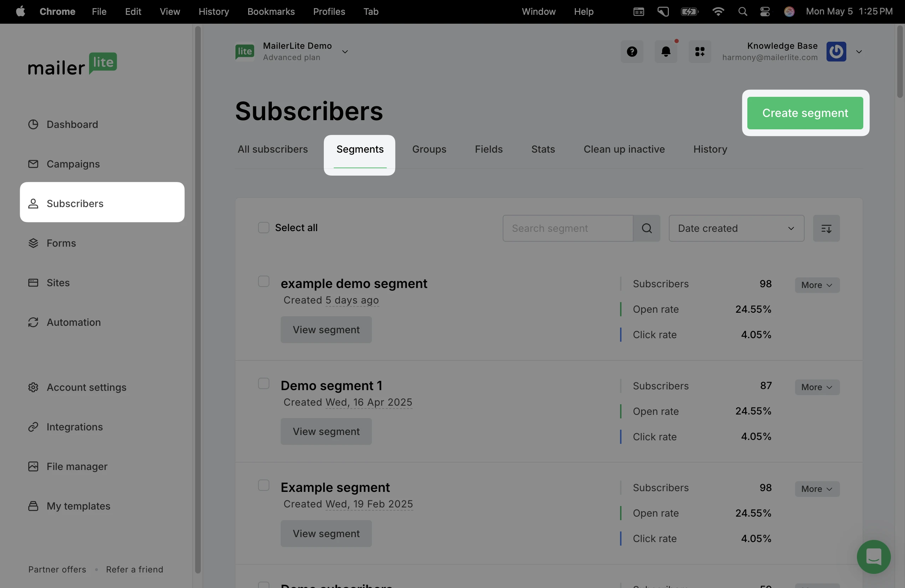The image size is (905, 588).
Task: Click the Create segment button
Action: [x=805, y=113]
